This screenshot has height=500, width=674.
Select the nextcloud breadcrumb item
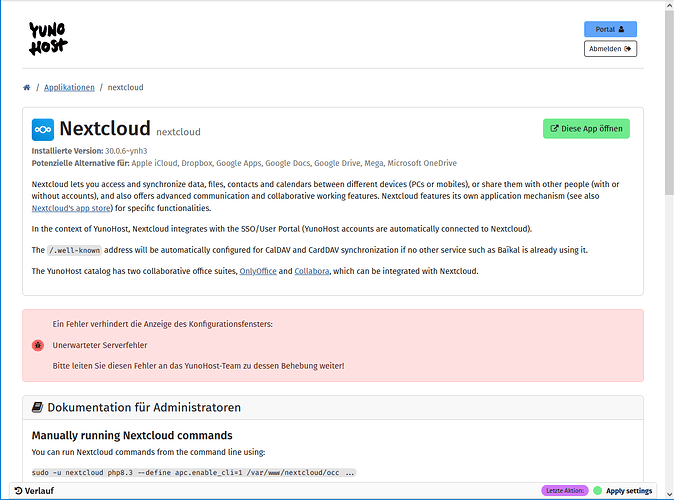tap(125, 88)
